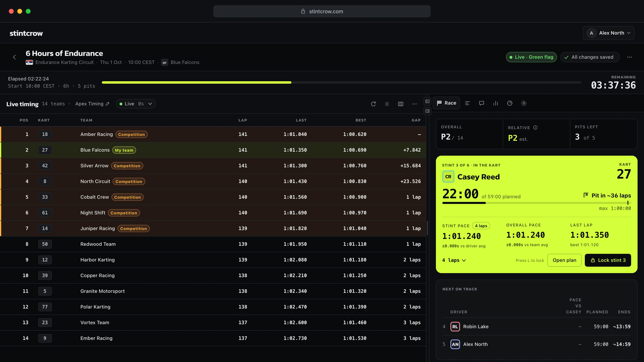This screenshot has height=362, width=644.
Task: Click the race elapsed progress bar
Action: tap(341, 82)
